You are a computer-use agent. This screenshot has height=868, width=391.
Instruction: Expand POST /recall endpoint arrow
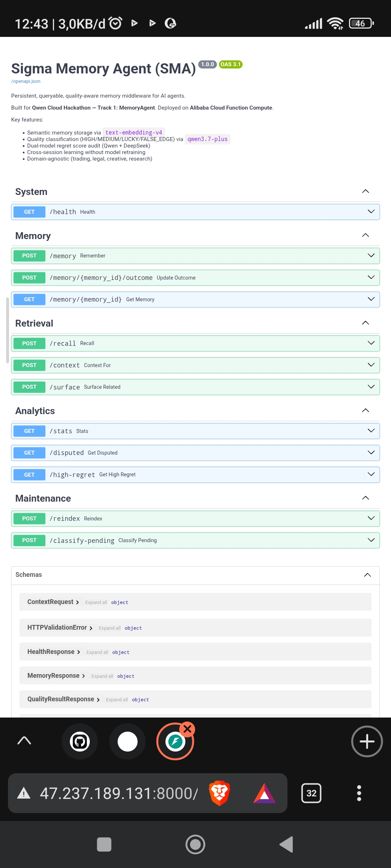point(371,343)
